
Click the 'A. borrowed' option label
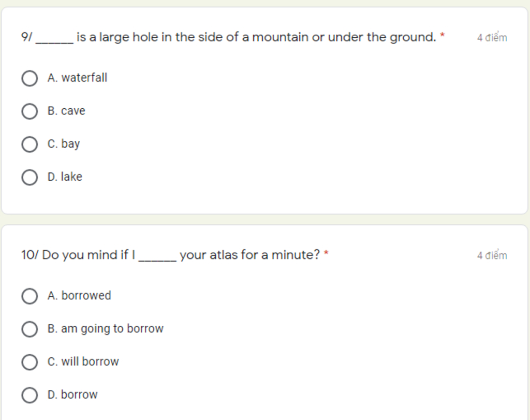[79, 296]
